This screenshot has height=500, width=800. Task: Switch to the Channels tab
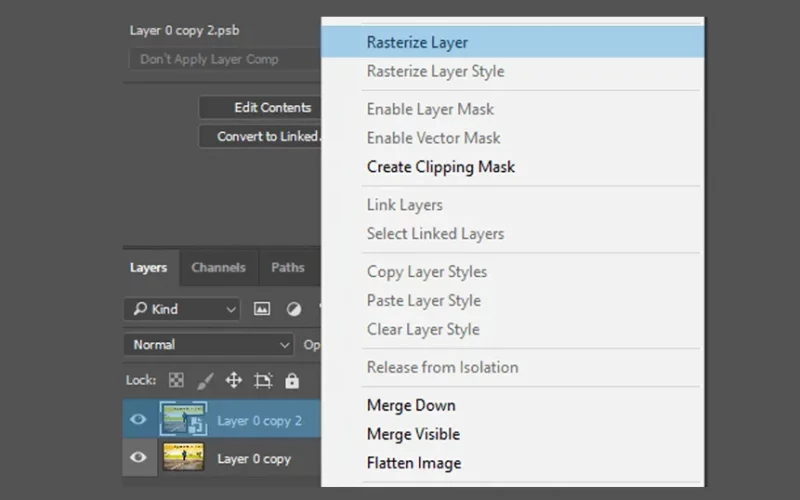[218, 267]
